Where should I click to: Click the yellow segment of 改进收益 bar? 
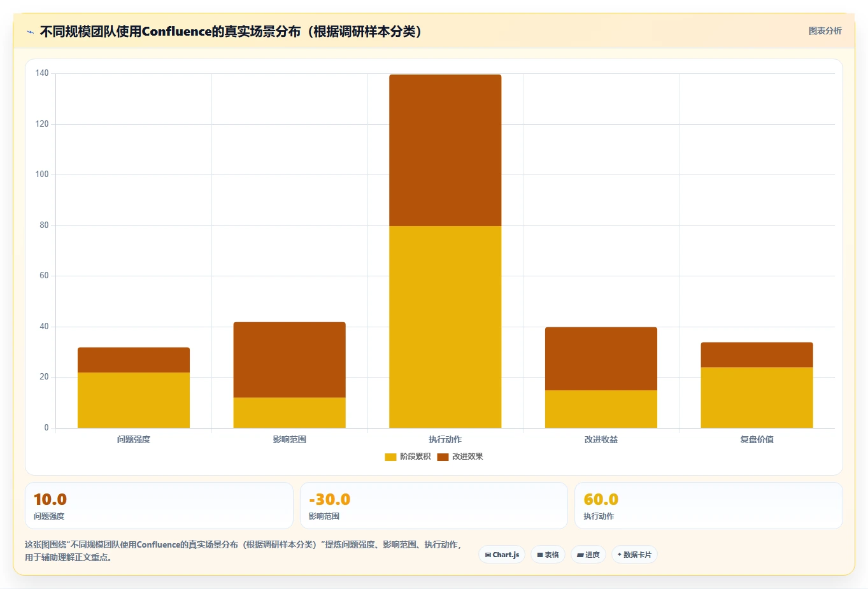601,409
